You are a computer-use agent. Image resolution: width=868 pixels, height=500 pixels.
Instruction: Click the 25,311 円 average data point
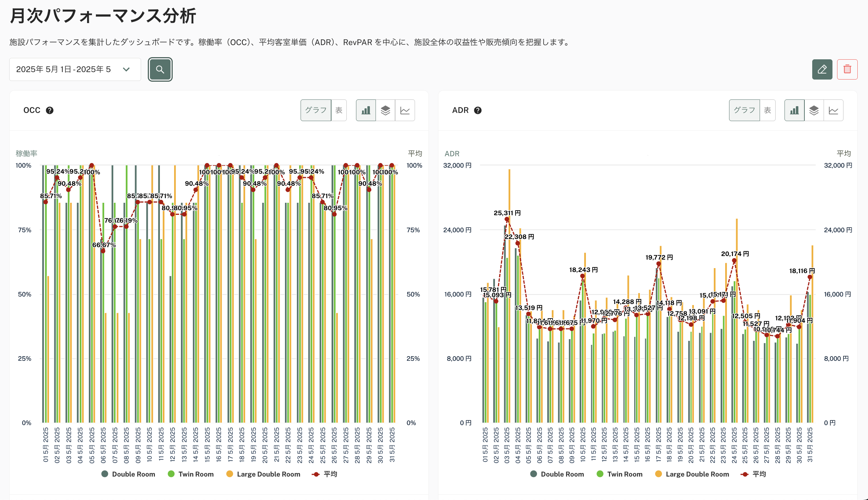coord(507,219)
